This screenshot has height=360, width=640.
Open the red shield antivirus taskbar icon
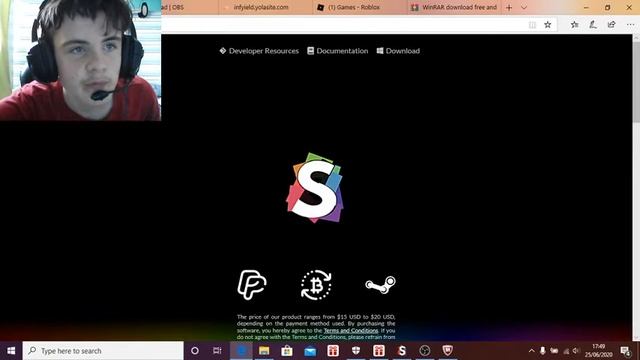pos(448,351)
